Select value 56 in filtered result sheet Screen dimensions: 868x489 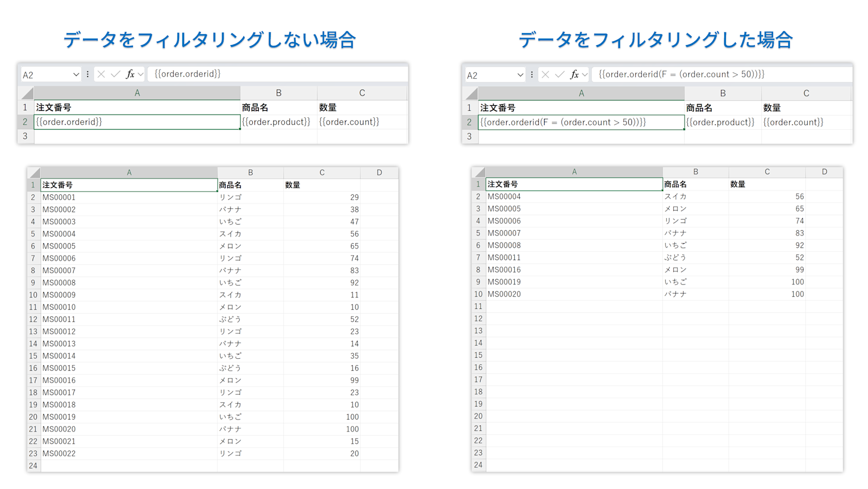(x=767, y=197)
